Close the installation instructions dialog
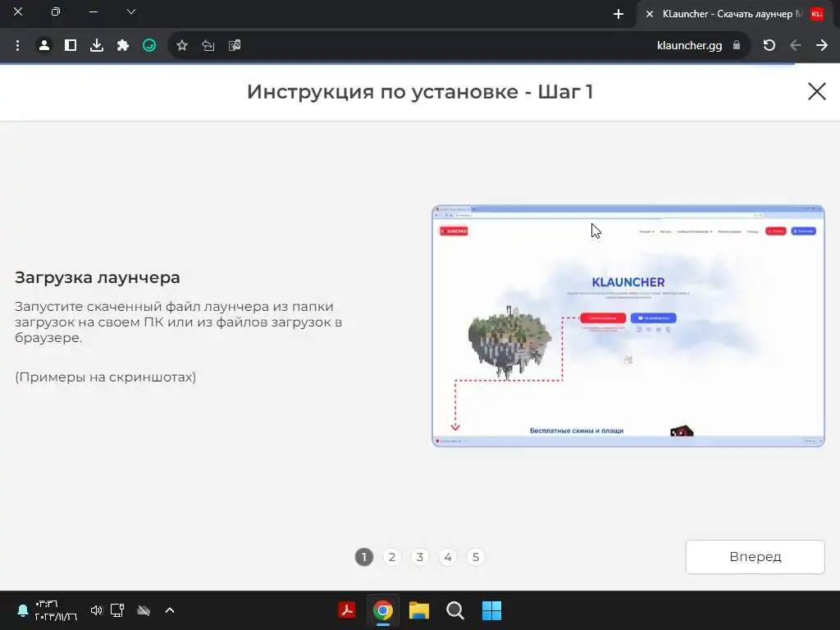840x630 pixels. click(817, 92)
